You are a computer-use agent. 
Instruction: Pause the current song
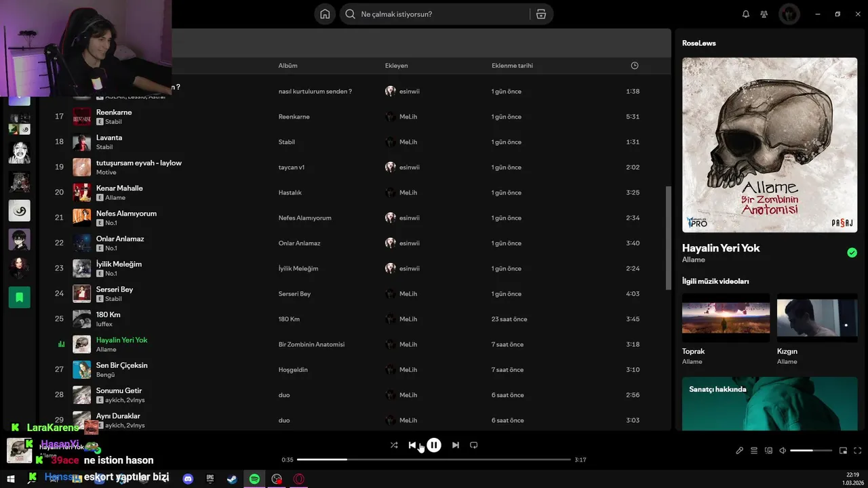[x=434, y=445]
